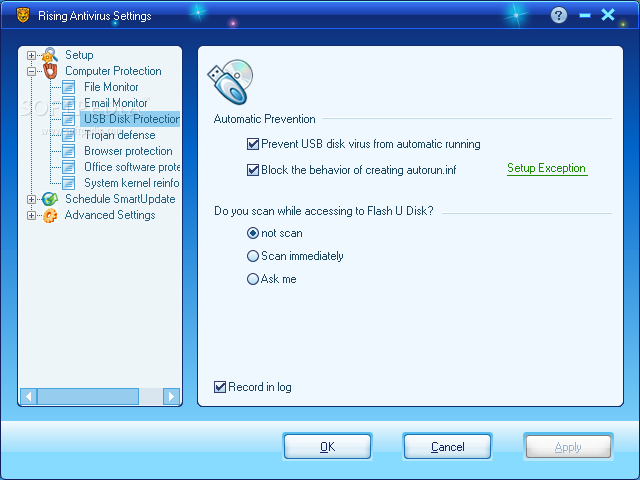This screenshot has height=480, width=640.
Task: Open File Monitor settings
Action: 111,87
